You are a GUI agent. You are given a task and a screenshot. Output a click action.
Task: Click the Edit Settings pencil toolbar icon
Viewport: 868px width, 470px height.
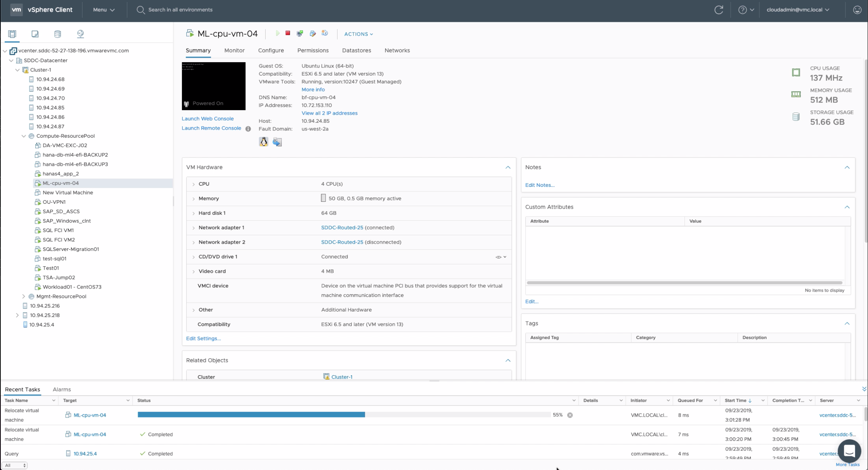(x=312, y=33)
